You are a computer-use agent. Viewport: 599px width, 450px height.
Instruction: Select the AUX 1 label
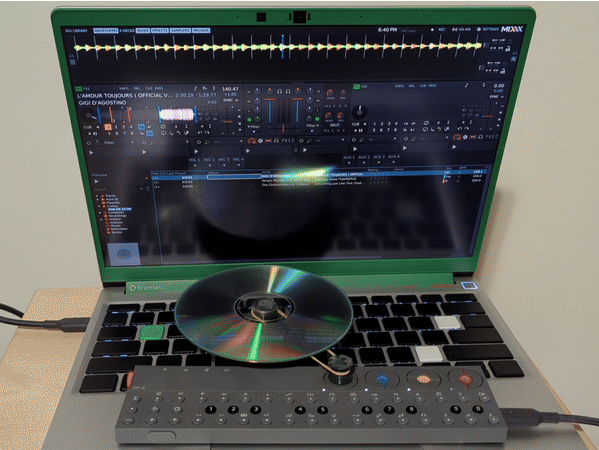tap(348, 157)
